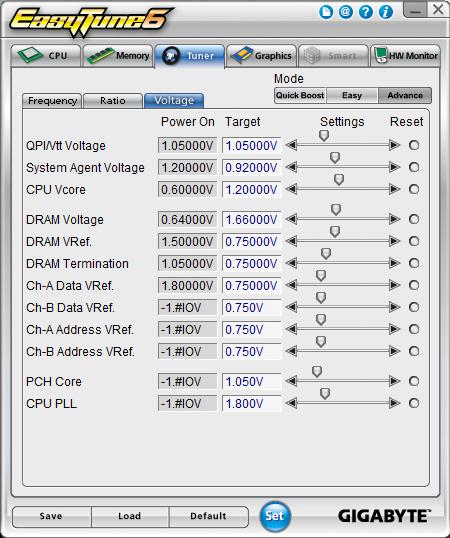The width and height of the screenshot is (450, 538).
Task: Switch to the Graphics tab
Action: tap(261, 56)
